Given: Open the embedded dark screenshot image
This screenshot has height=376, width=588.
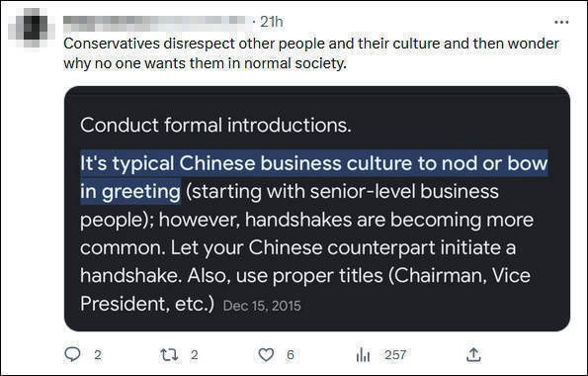Looking at the screenshot, I should tap(317, 209).
